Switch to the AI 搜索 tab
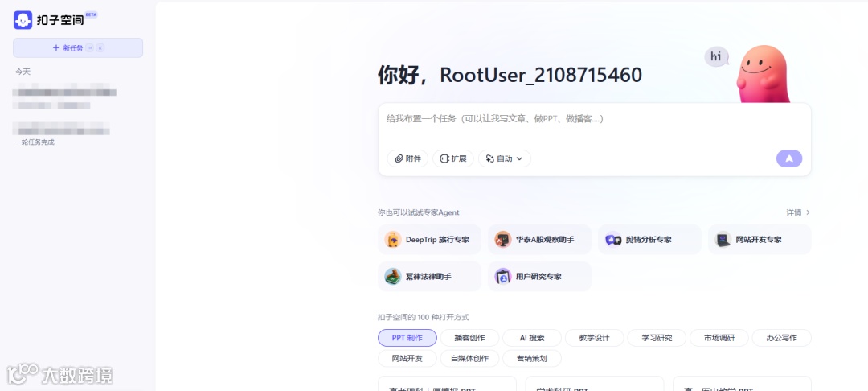Viewport: 868px width, 391px height. tap(532, 338)
